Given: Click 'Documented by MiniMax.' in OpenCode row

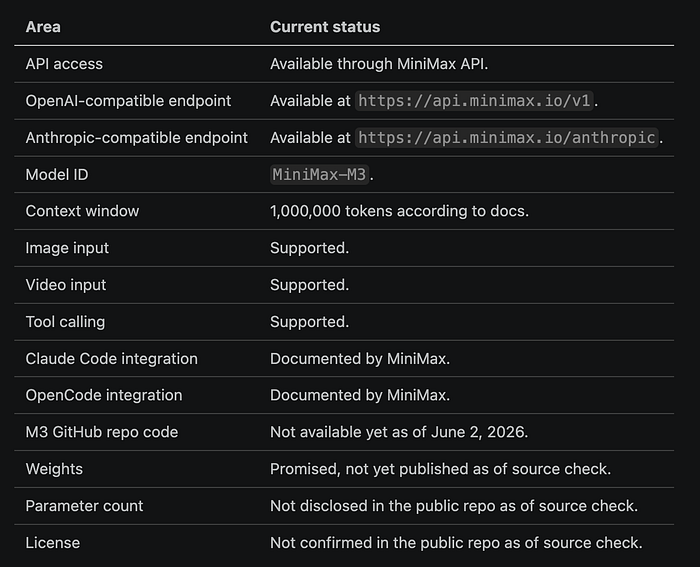Looking at the screenshot, I should coord(360,395).
